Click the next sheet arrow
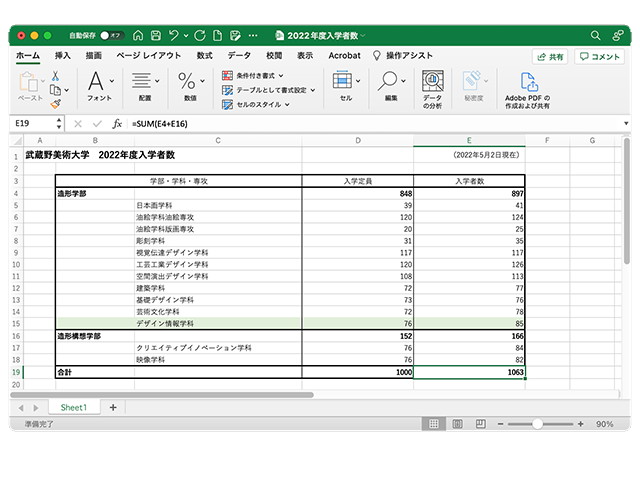 [36, 408]
